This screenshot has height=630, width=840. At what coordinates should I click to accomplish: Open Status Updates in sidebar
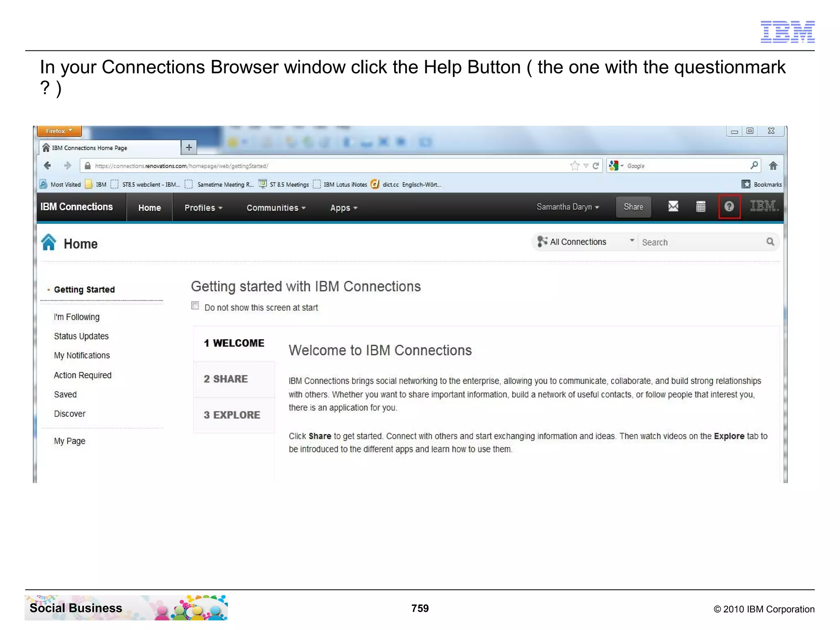(x=81, y=336)
